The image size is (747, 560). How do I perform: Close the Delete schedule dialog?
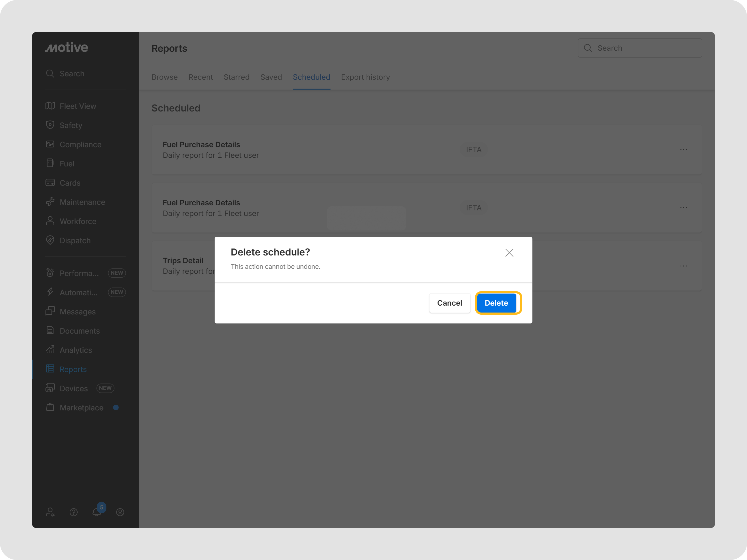[509, 253]
